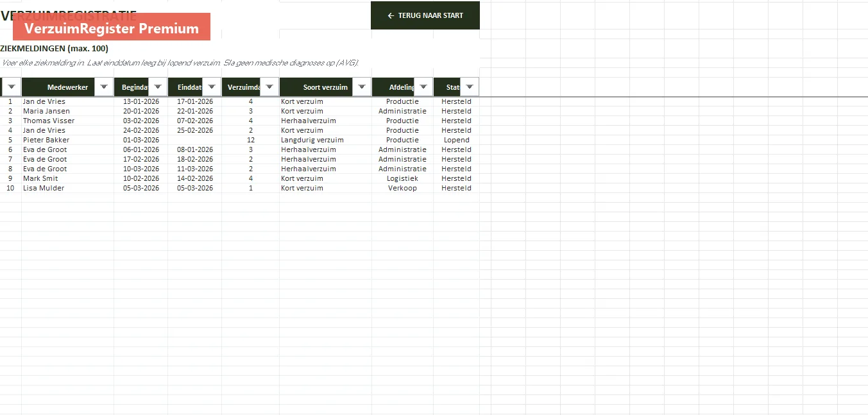Click Herhaalverzuim in Thomas Visser's row
868x415 pixels.
point(326,121)
